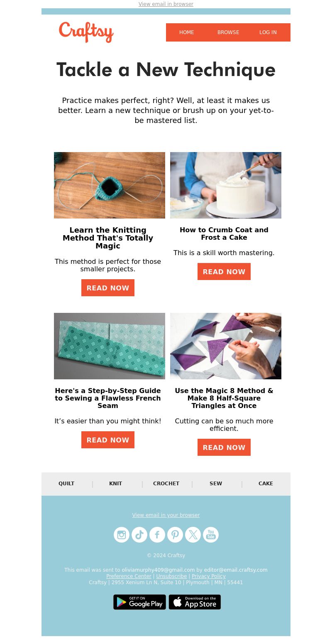The height and width of the screenshot is (644, 332).
Task: Open the Facebook social icon
Action: click(x=157, y=535)
